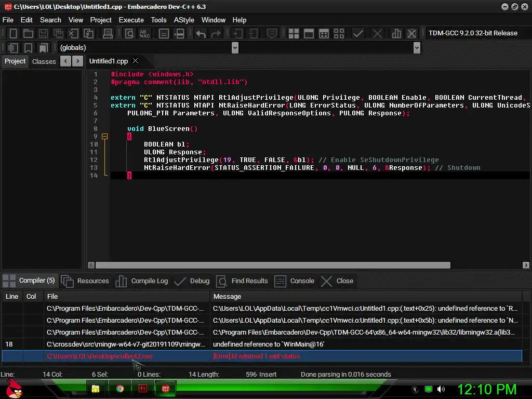The image size is (532, 399).
Task: Expand the (globals) scope dropdown
Action: pyautogui.click(x=235, y=47)
